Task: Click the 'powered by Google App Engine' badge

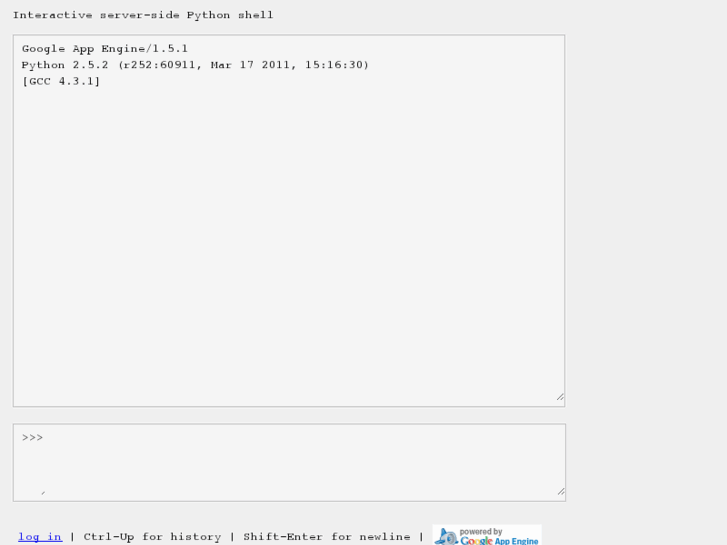Action: [487, 535]
